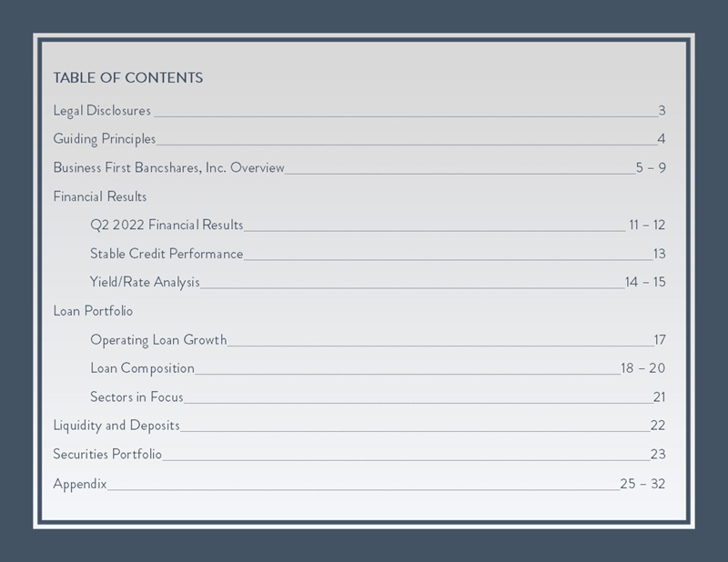
Task: Click page range 25 – 32 for Appendix
Action: [642, 483]
